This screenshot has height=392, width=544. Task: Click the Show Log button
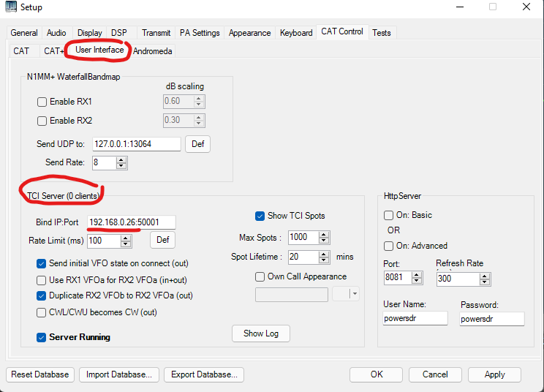pyautogui.click(x=261, y=333)
